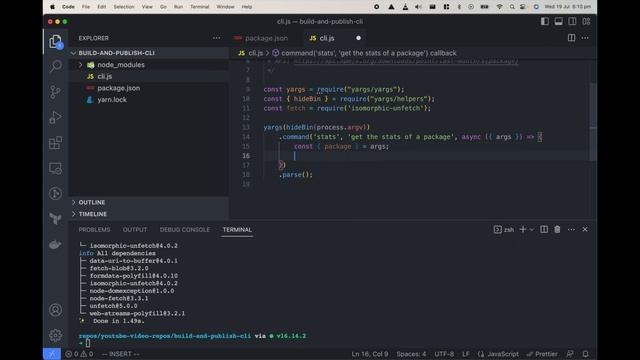The width and height of the screenshot is (640, 360).
Task: Toggle the bottom Panel layout button
Action: click(x=559, y=21)
